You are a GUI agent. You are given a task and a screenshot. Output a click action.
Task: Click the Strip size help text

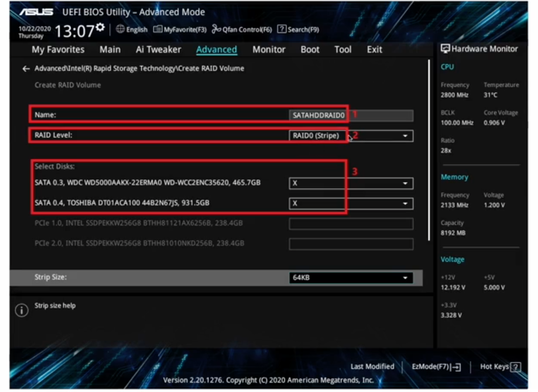[55, 306]
